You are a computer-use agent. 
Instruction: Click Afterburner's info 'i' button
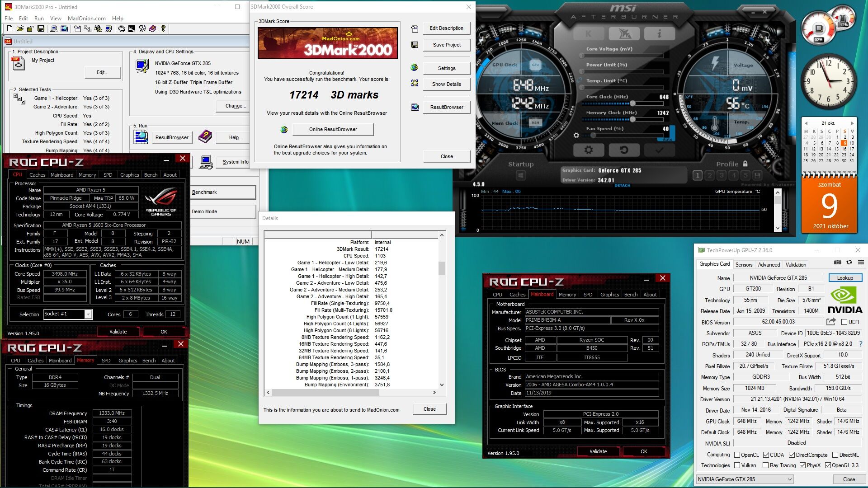(659, 33)
